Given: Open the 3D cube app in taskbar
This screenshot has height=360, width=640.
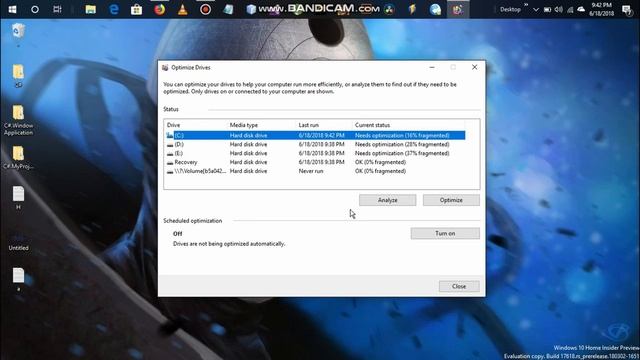Looking at the screenshot, I should pyautogui.click(x=251, y=9).
